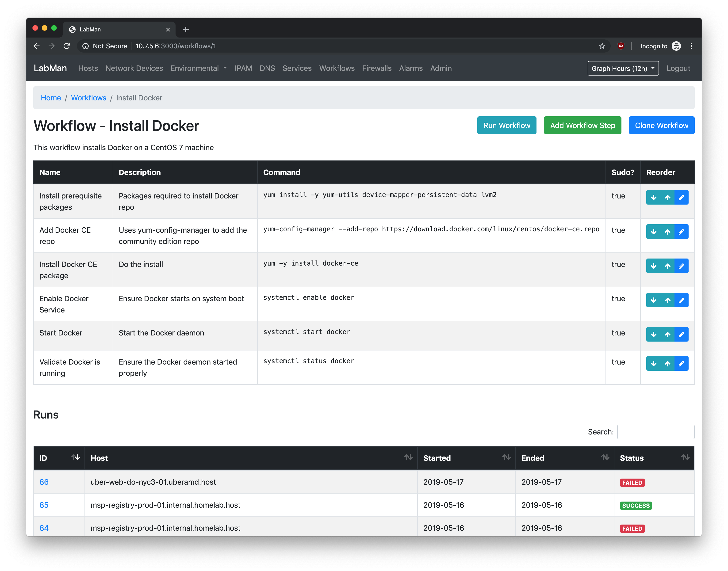Move 'Install prerequisite packages' step down
728x571 pixels.
653,198
